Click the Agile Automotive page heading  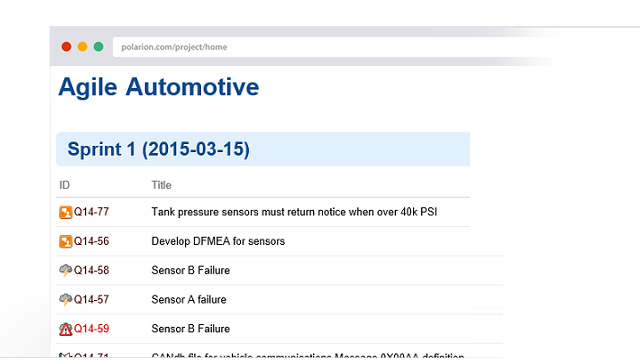coord(158,87)
